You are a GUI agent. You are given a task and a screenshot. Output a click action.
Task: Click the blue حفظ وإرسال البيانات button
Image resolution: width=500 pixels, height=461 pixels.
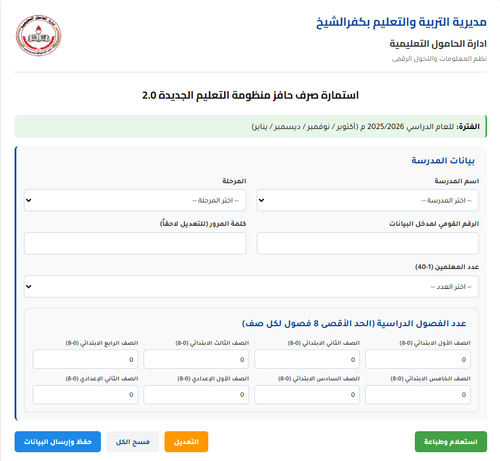click(x=58, y=442)
